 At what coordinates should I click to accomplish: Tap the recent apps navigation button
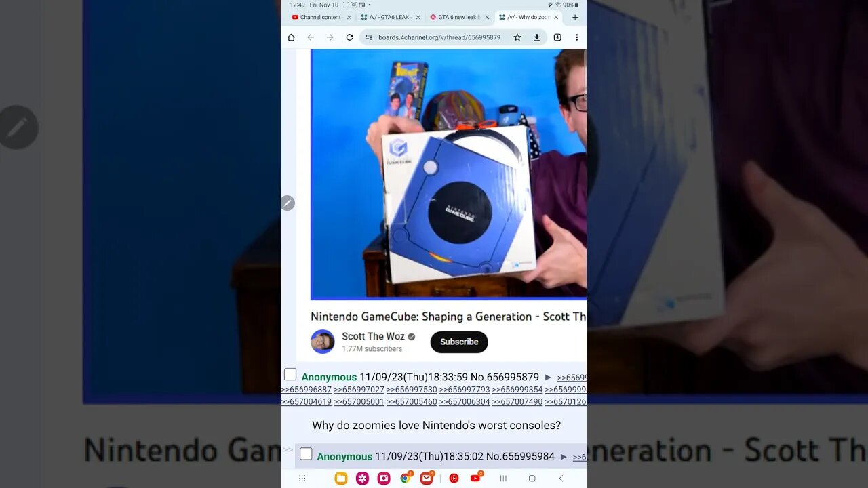click(x=503, y=479)
